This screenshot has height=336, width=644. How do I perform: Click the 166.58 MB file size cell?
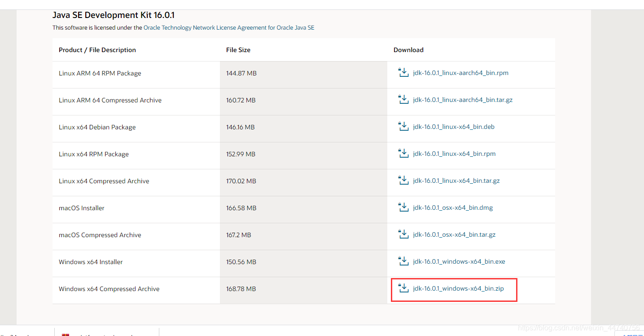click(303, 209)
